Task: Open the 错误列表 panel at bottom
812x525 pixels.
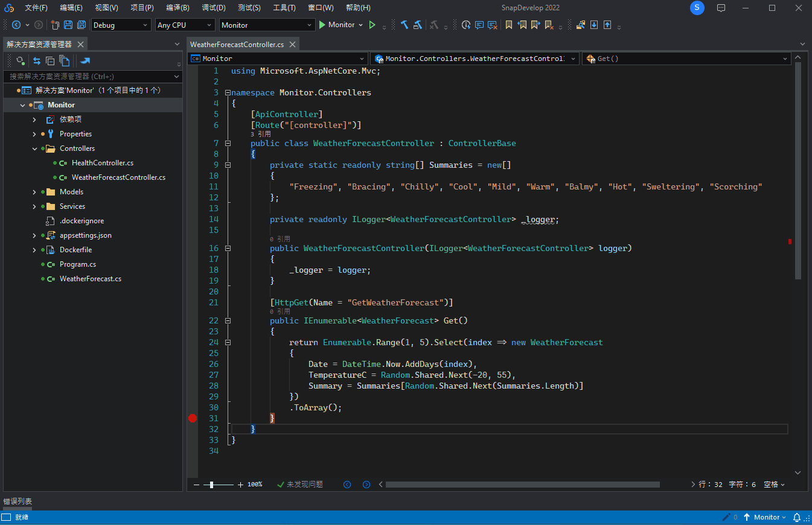Action: point(18,501)
